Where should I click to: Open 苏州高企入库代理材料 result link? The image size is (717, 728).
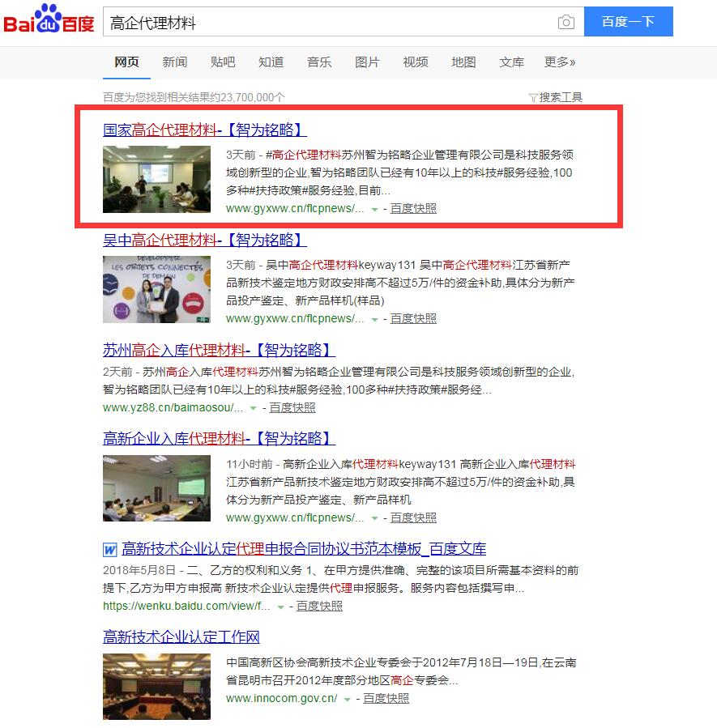219,350
